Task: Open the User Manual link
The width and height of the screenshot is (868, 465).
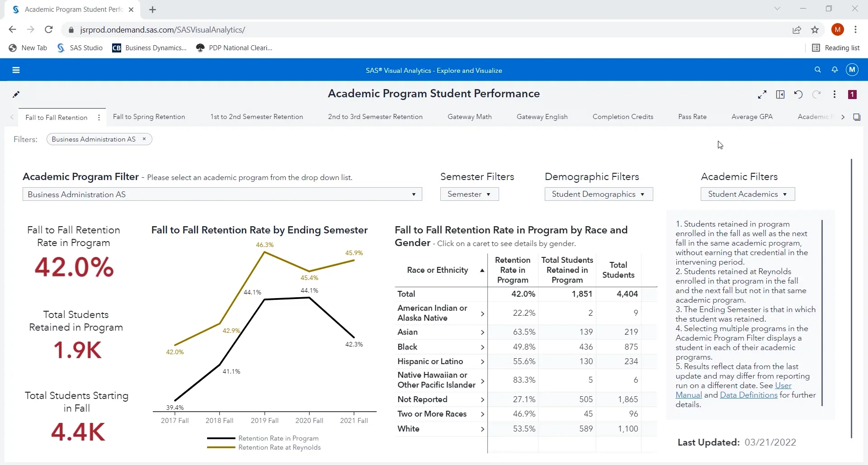Action: [783, 385]
